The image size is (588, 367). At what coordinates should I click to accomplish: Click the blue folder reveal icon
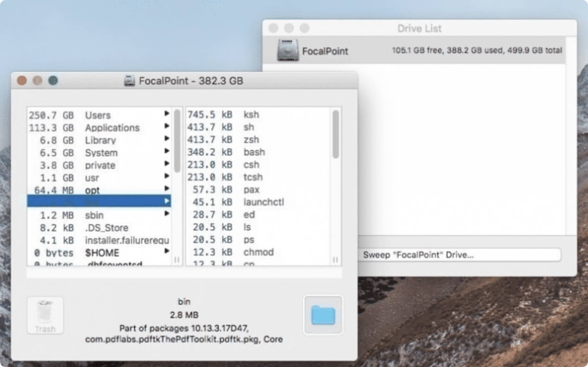tap(323, 315)
